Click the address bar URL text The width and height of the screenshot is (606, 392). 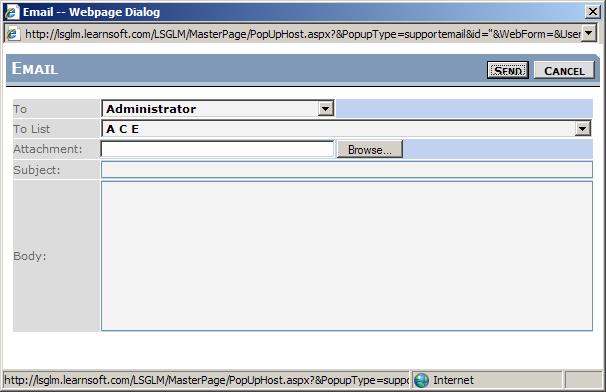[303, 34]
